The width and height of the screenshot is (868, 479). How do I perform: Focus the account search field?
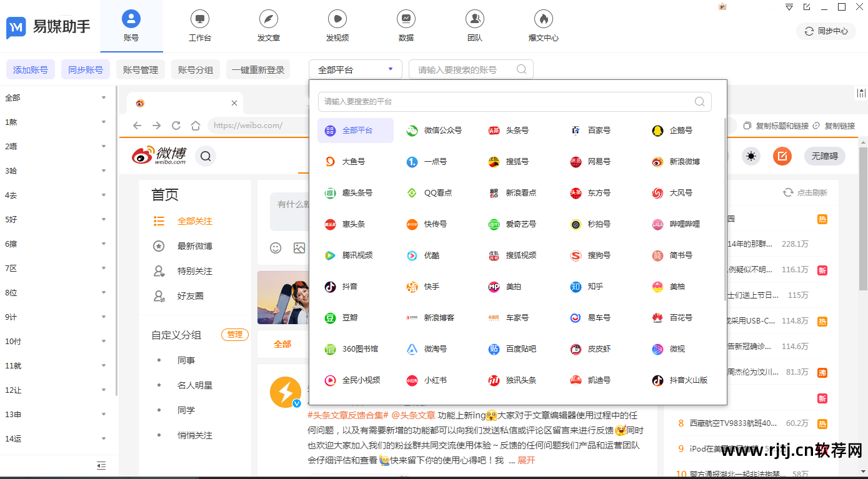471,69
